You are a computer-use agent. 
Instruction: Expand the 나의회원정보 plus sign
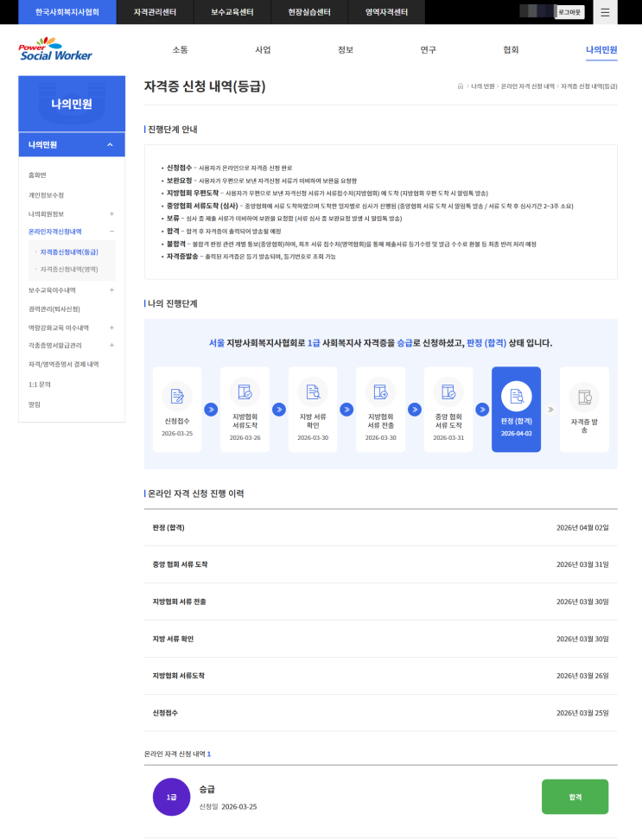tap(112, 213)
